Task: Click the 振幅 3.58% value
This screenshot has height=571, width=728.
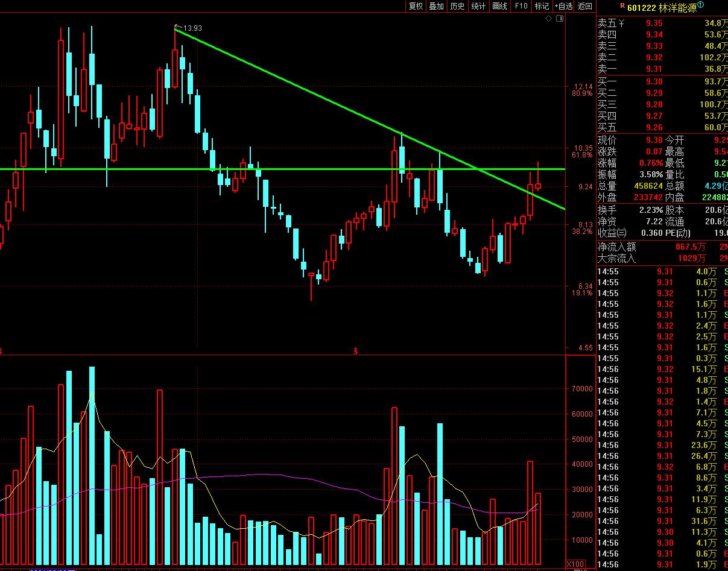Action: coord(651,174)
